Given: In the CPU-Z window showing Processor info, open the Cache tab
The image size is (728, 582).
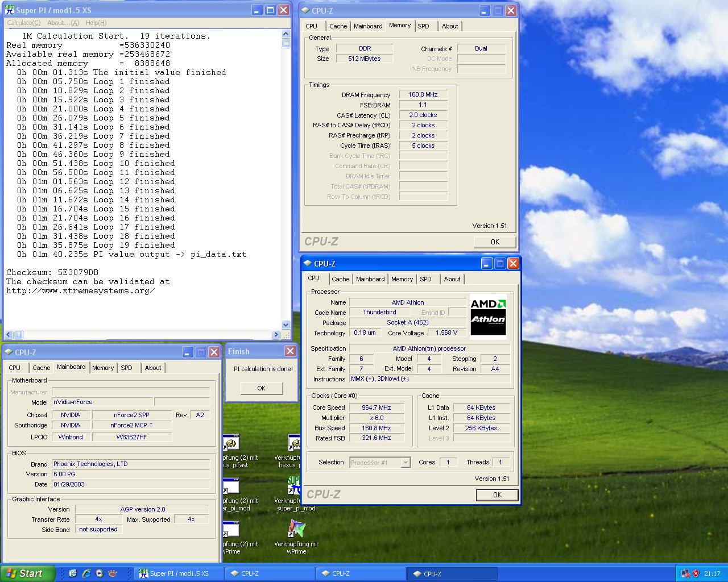Looking at the screenshot, I should [x=341, y=279].
